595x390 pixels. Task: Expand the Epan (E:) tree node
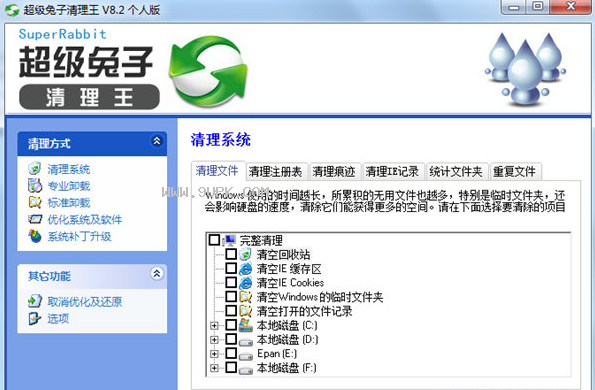click(x=214, y=354)
